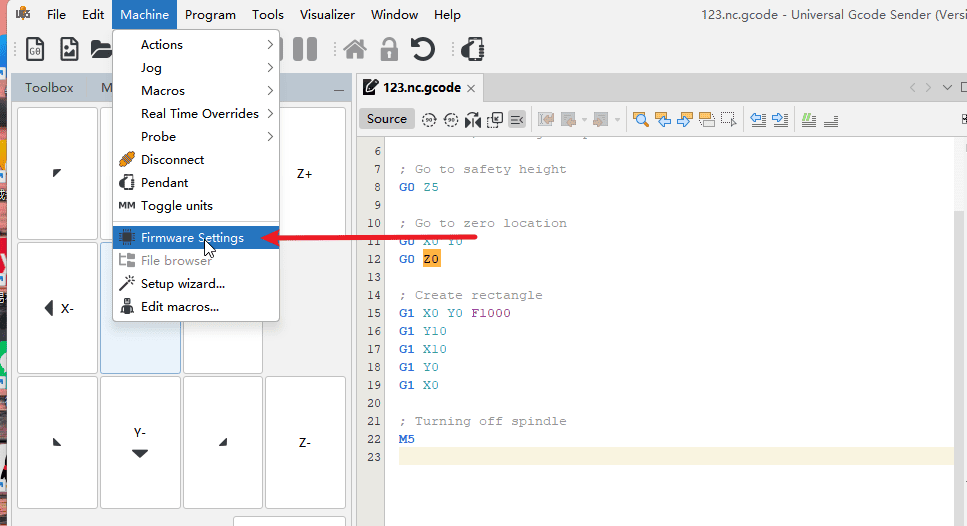Toggle units with MM menu entry
This screenshot has width=967, height=526.
(x=176, y=206)
